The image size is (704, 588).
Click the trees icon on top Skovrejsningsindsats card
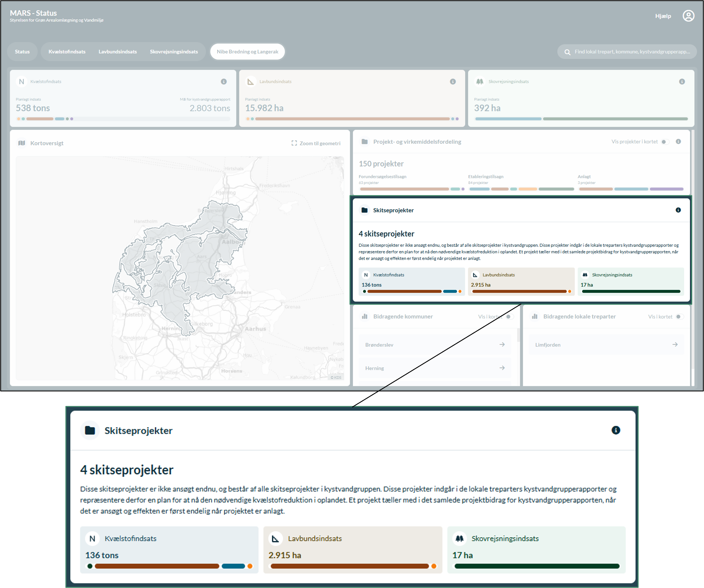click(480, 81)
